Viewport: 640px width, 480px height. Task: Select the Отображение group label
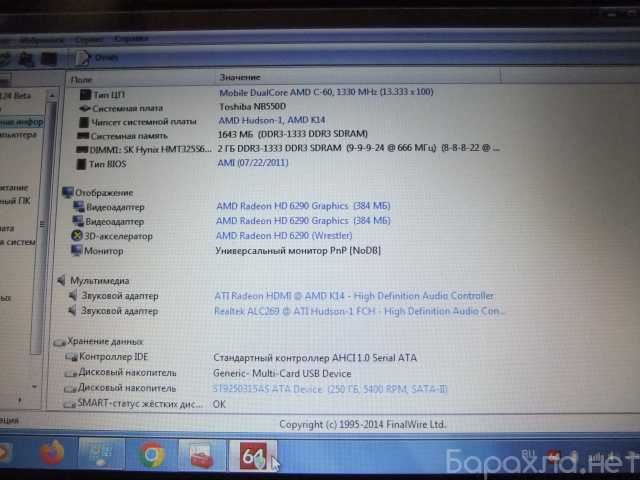104,193
